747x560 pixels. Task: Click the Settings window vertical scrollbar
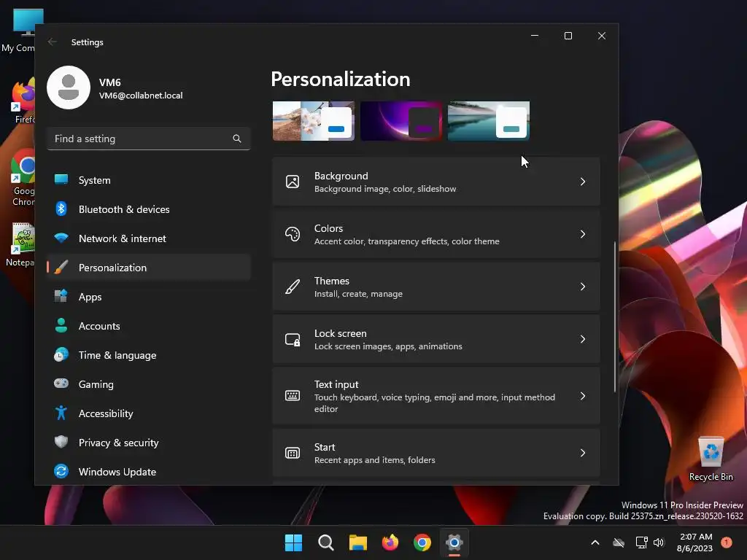(615, 316)
